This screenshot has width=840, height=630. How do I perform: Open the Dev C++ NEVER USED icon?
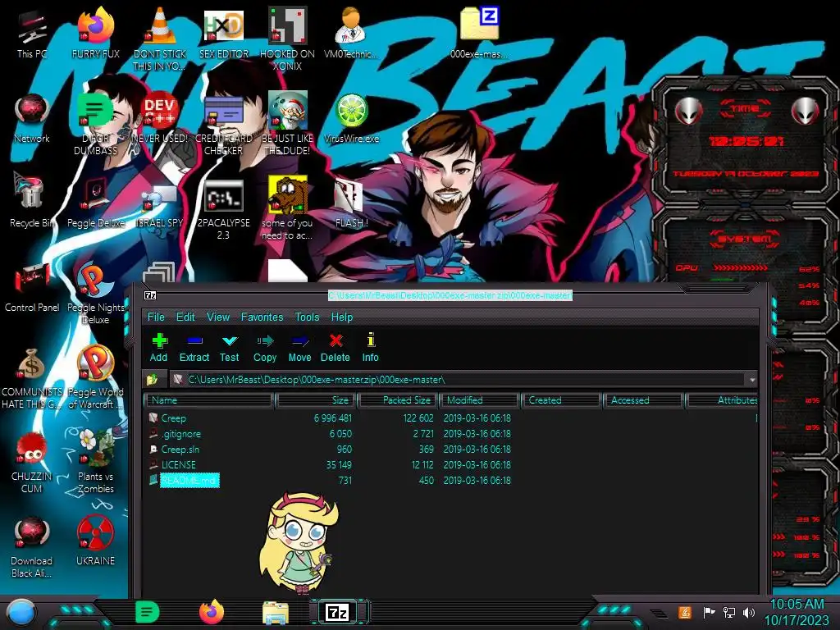(160, 110)
